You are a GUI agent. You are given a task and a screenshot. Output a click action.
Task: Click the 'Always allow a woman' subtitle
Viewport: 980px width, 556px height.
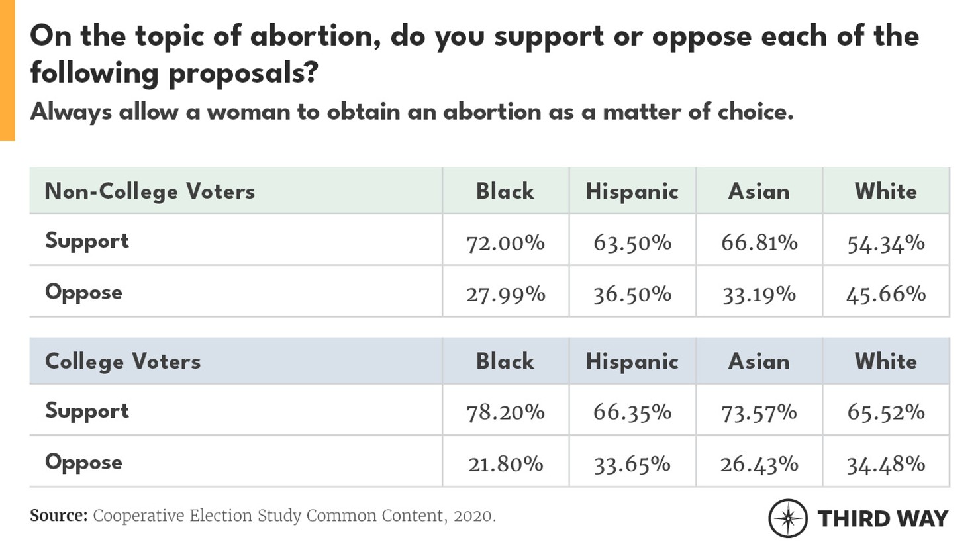point(411,112)
